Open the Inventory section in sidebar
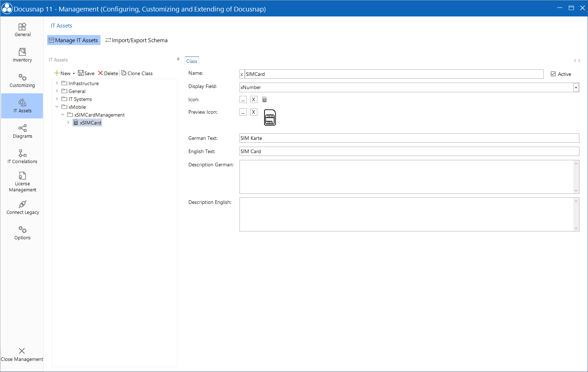Image resolution: width=588 pixels, height=372 pixels. pos(22,54)
